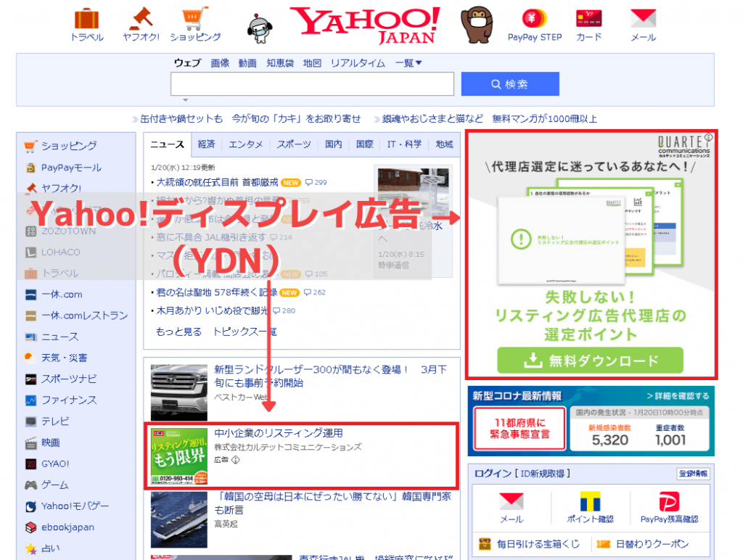
Task: Click the blue 検索 search button
Action: pos(510,84)
